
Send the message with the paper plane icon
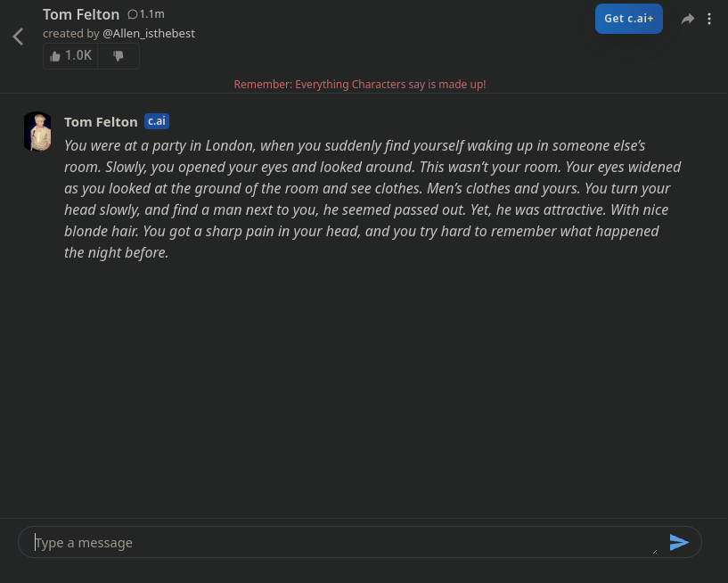click(679, 542)
